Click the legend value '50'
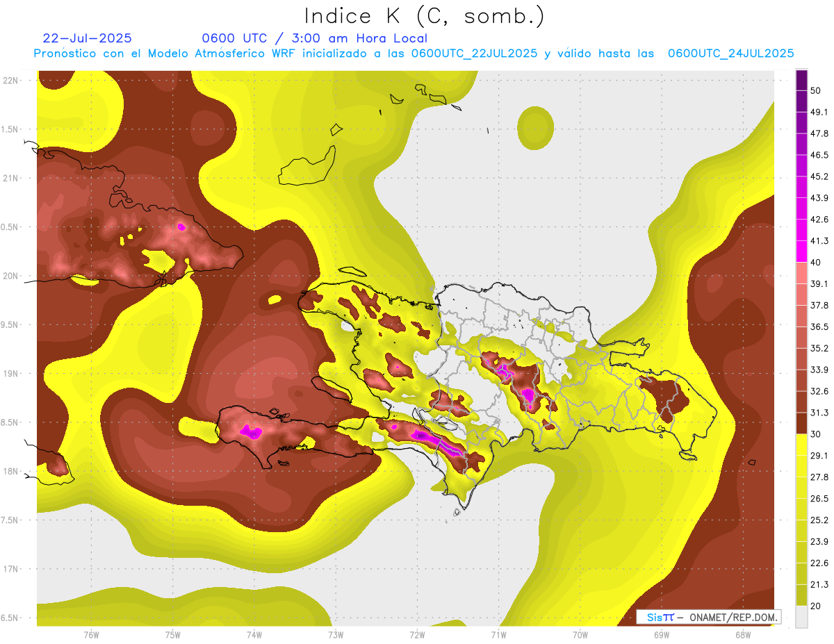This screenshot has height=644, width=834. coord(816,90)
